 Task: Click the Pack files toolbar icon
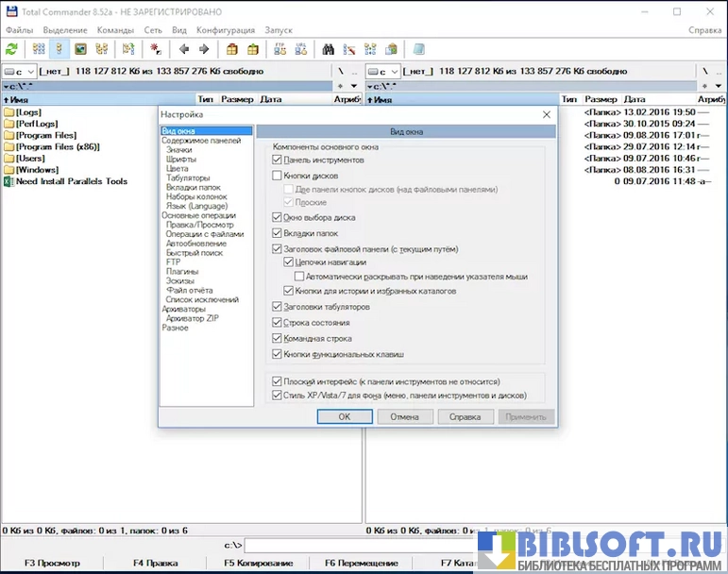(x=232, y=49)
